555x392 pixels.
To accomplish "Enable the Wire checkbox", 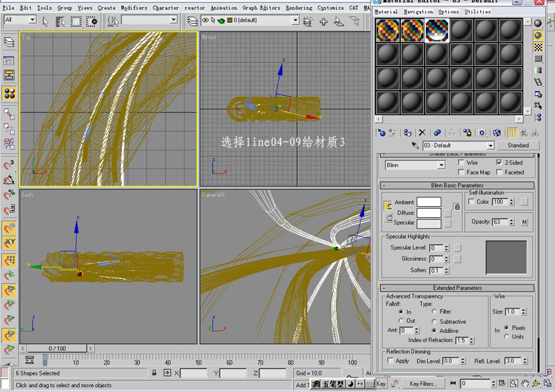I will click(x=461, y=162).
